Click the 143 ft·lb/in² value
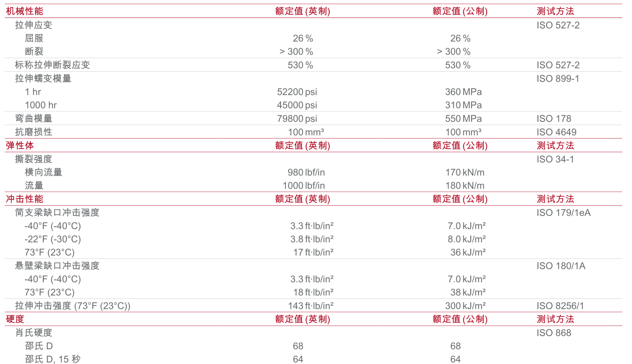The width and height of the screenshot is (632, 364). (x=311, y=306)
